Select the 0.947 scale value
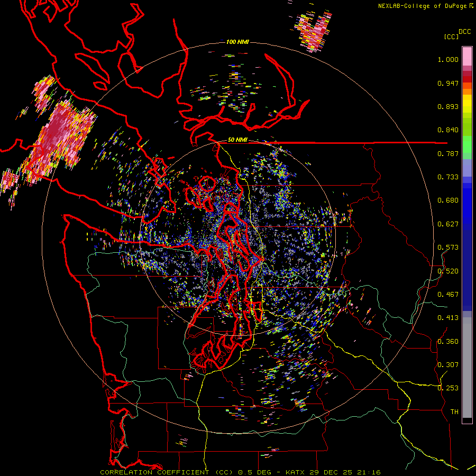 tap(448, 83)
